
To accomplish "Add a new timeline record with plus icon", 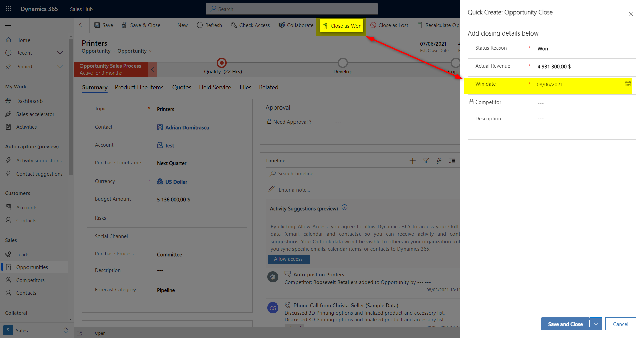I will pyautogui.click(x=412, y=161).
